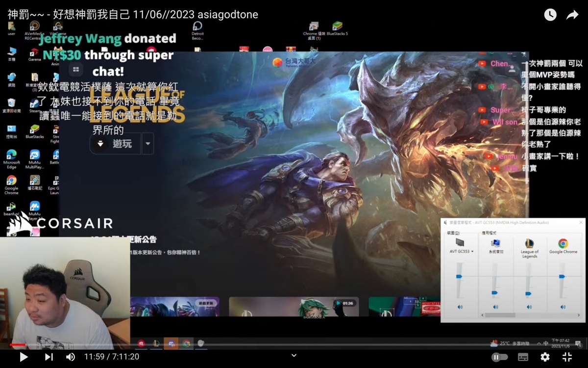Click the League of Legends taskbar icon
The width and height of the screenshot is (588, 368).
[156, 343]
